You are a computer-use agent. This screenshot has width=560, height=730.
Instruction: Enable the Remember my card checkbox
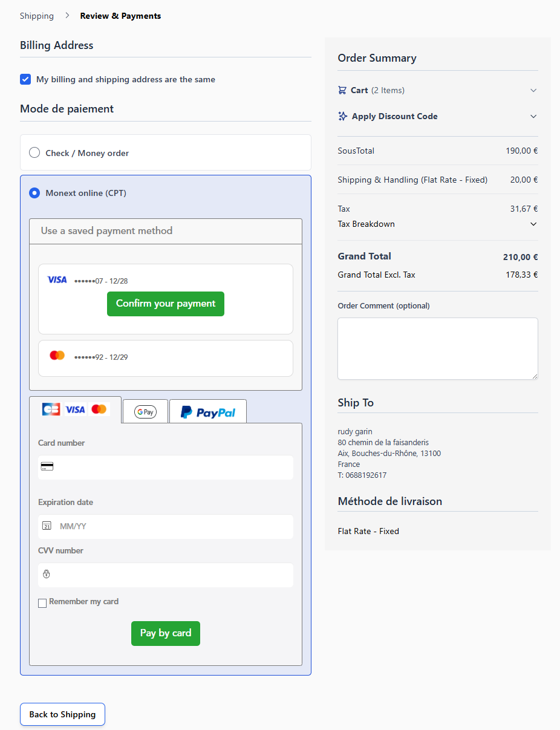pyautogui.click(x=42, y=603)
